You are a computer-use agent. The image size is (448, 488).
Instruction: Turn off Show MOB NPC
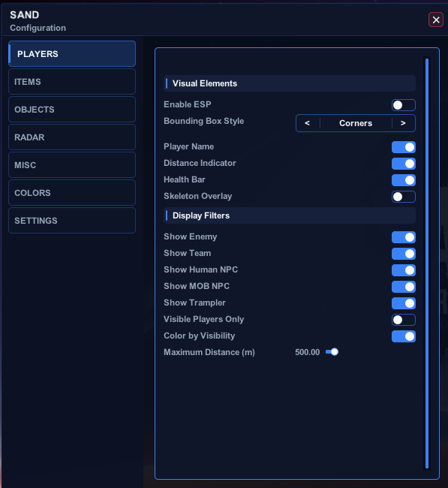point(403,287)
